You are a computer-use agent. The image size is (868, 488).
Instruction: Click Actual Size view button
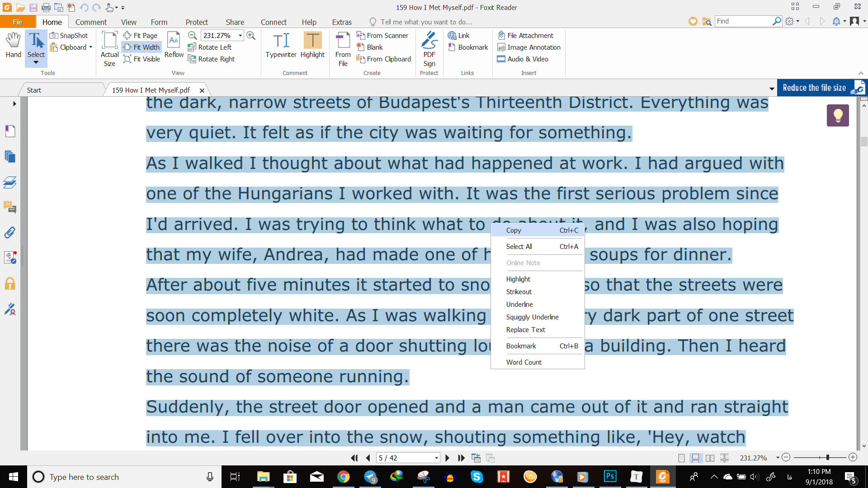[x=109, y=49]
